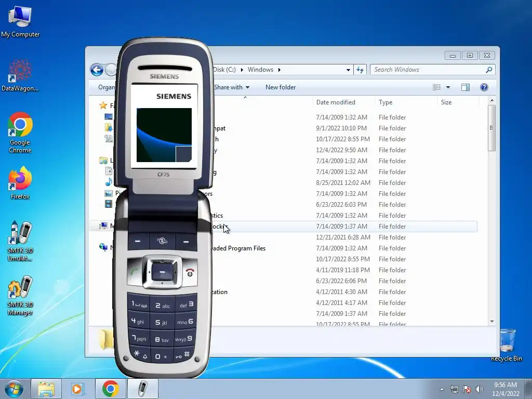Click the file list scroll down arrow
The width and height of the screenshot is (532, 399).
492,321
